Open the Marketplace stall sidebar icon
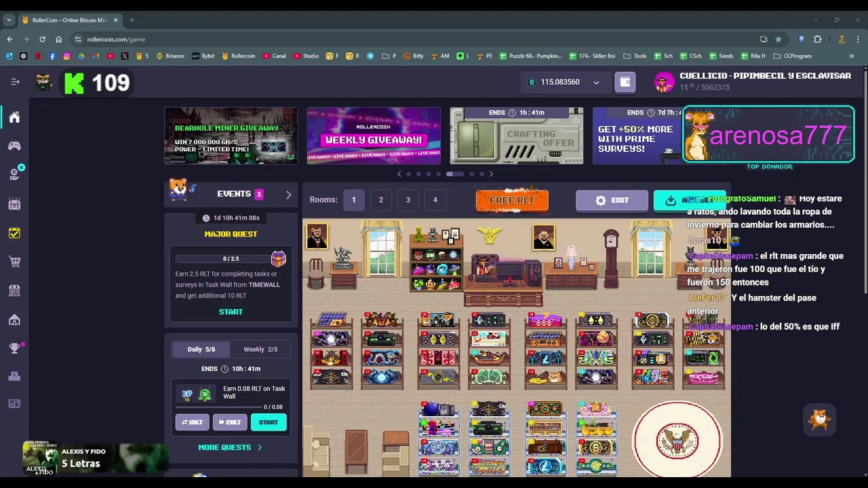Viewport: 868px width, 488px height. click(14, 290)
